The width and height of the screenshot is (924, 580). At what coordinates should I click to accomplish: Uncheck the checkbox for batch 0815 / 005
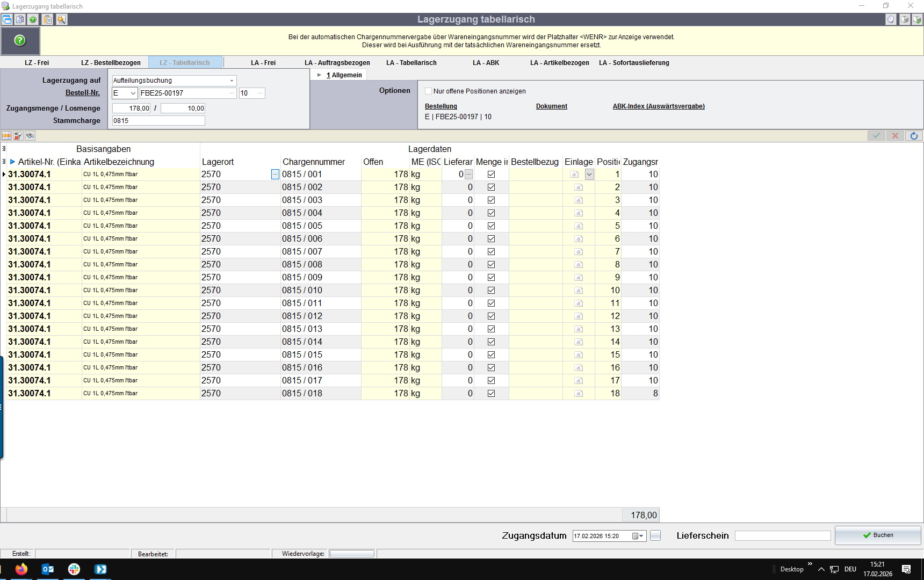(491, 226)
